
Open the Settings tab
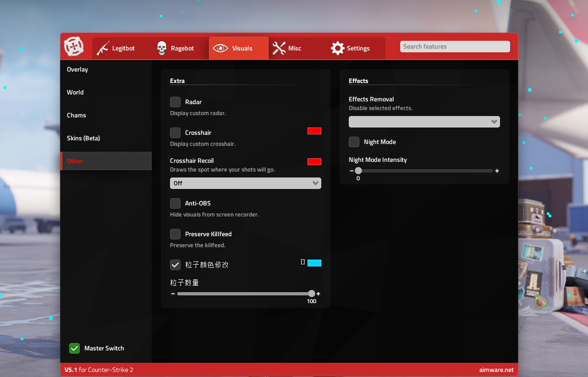[x=356, y=48]
